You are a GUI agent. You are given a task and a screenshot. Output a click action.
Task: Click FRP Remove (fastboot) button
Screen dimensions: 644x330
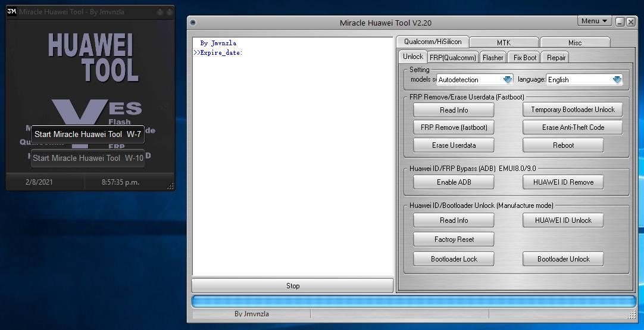[x=454, y=127]
